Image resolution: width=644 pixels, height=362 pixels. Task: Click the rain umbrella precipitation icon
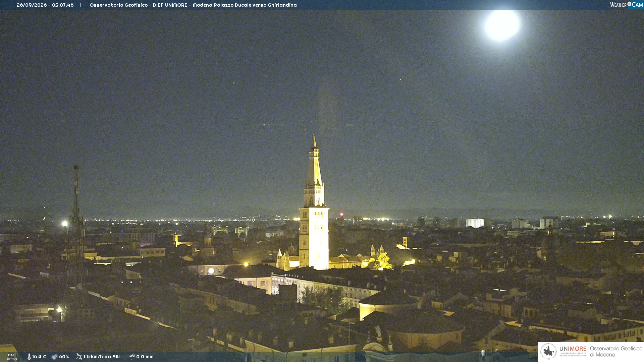pyautogui.click(x=132, y=357)
